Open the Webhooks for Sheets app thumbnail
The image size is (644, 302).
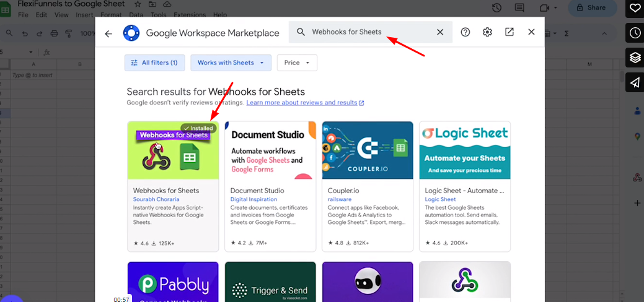(173, 150)
